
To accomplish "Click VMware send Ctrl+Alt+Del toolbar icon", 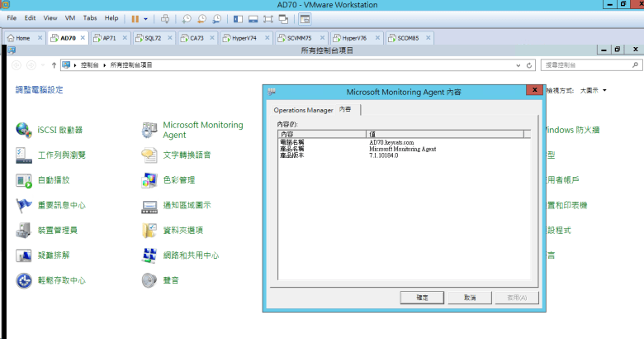I will pos(165,17).
